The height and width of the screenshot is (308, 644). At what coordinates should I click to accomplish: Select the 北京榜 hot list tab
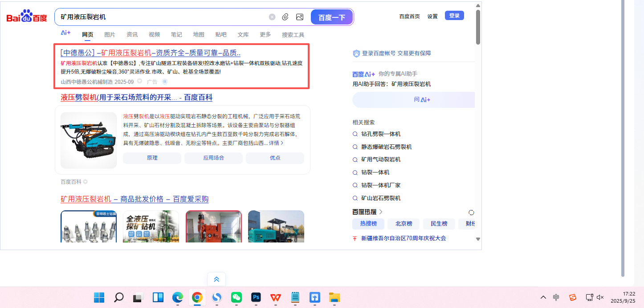(x=404, y=224)
